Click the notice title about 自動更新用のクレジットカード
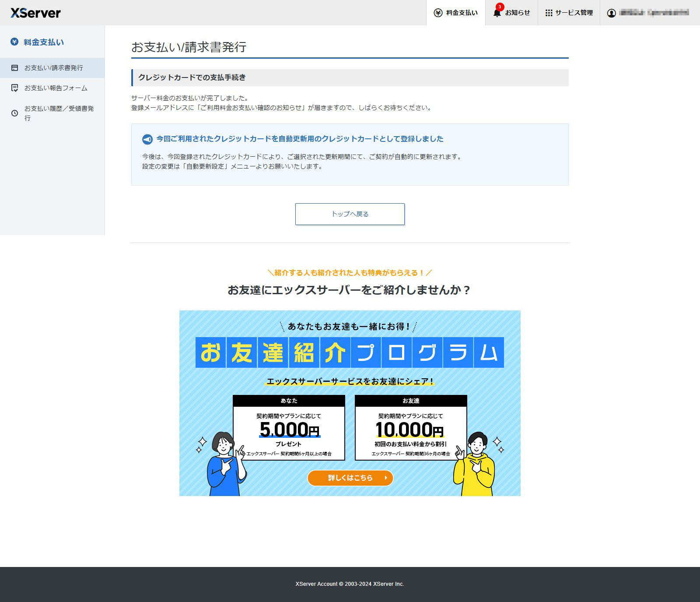700x602 pixels. pos(300,139)
